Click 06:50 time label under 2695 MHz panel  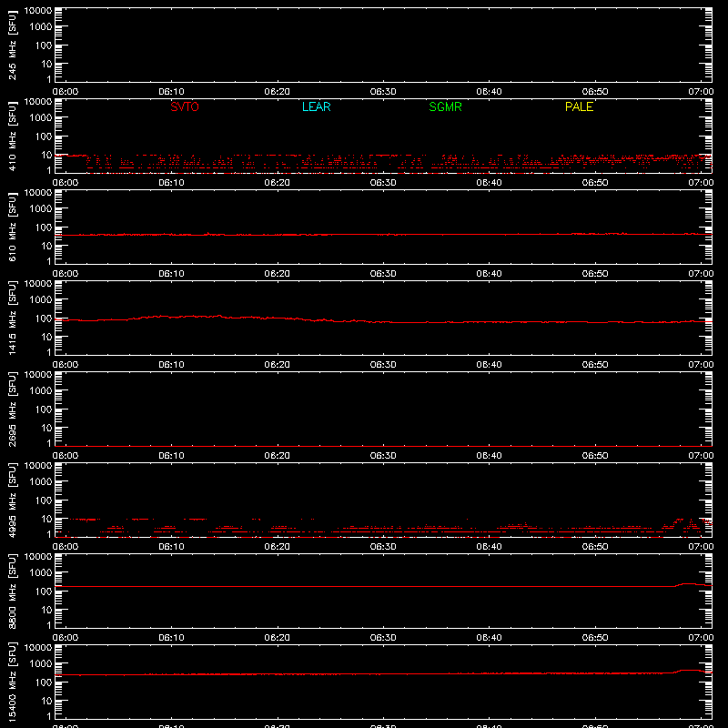click(x=595, y=456)
